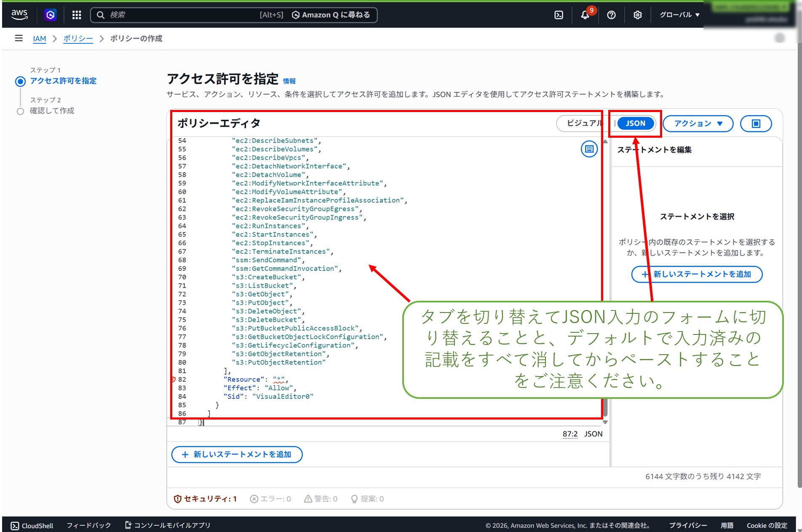The image size is (802, 532).
Task: Click the scroll-down arrow of the editor
Action: (605, 422)
